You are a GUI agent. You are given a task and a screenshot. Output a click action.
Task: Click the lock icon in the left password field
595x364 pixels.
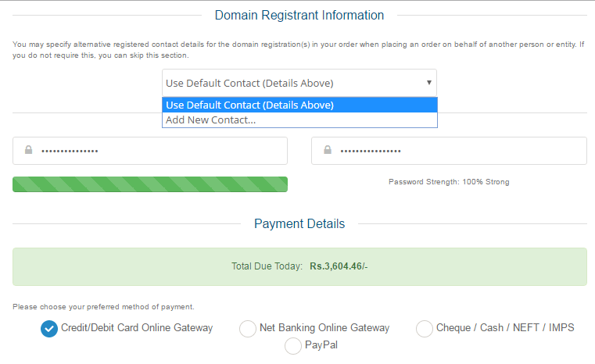point(29,151)
